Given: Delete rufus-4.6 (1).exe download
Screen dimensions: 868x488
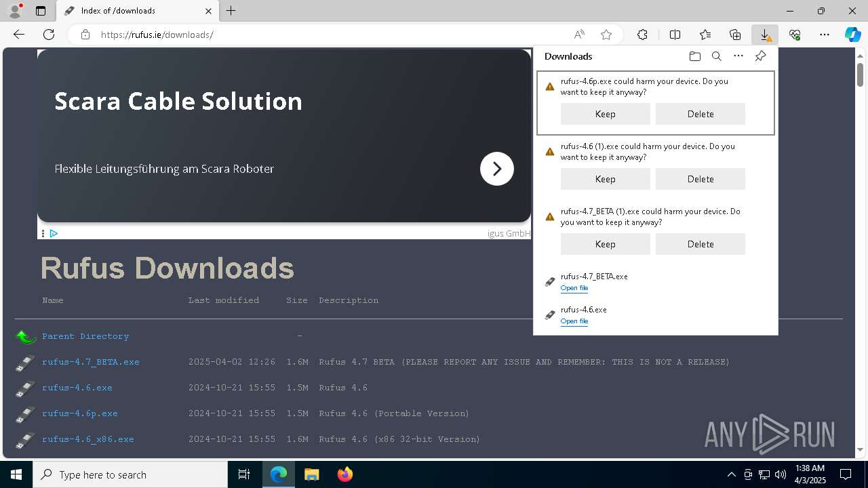Looking at the screenshot, I should tap(701, 179).
